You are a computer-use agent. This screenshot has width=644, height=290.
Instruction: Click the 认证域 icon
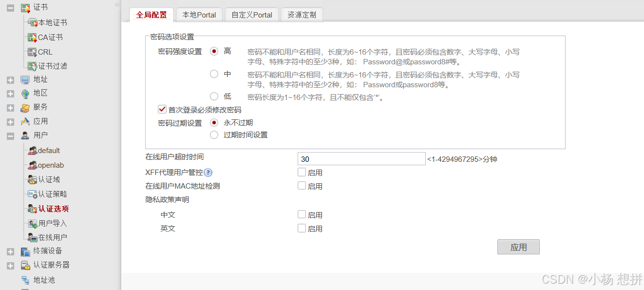click(x=33, y=180)
